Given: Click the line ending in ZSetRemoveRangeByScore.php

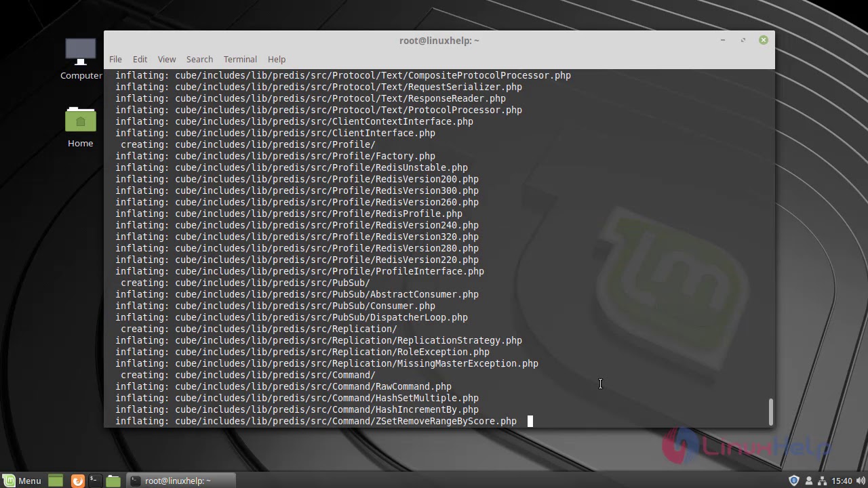Looking at the screenshot, I should click(316, 421).
